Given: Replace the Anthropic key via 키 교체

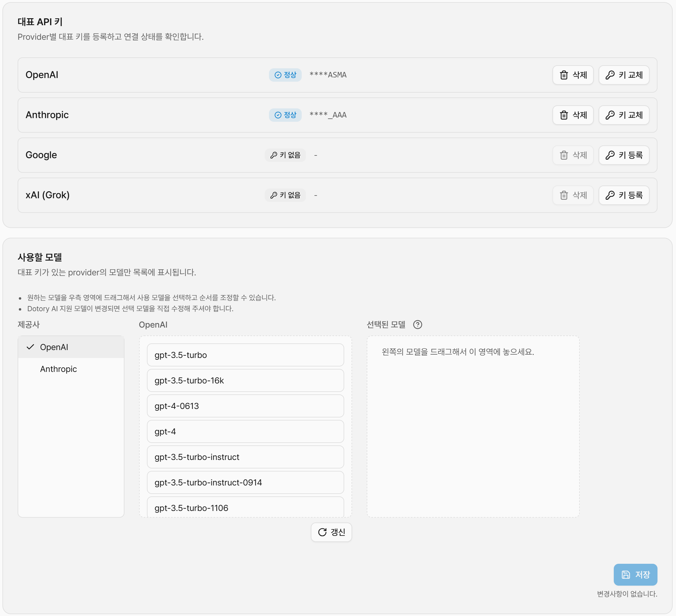Looking at the screenshot, I should (x=624, y=115).
